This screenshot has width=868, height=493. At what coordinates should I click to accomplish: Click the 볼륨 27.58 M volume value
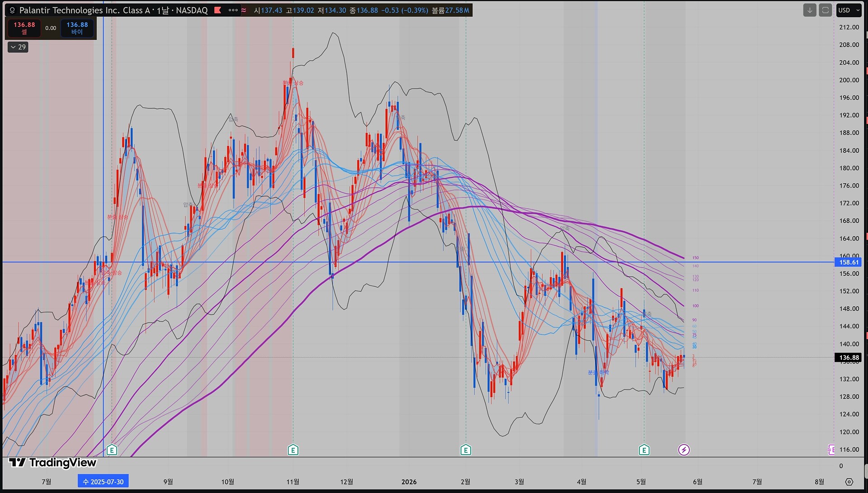click(450, 10)
